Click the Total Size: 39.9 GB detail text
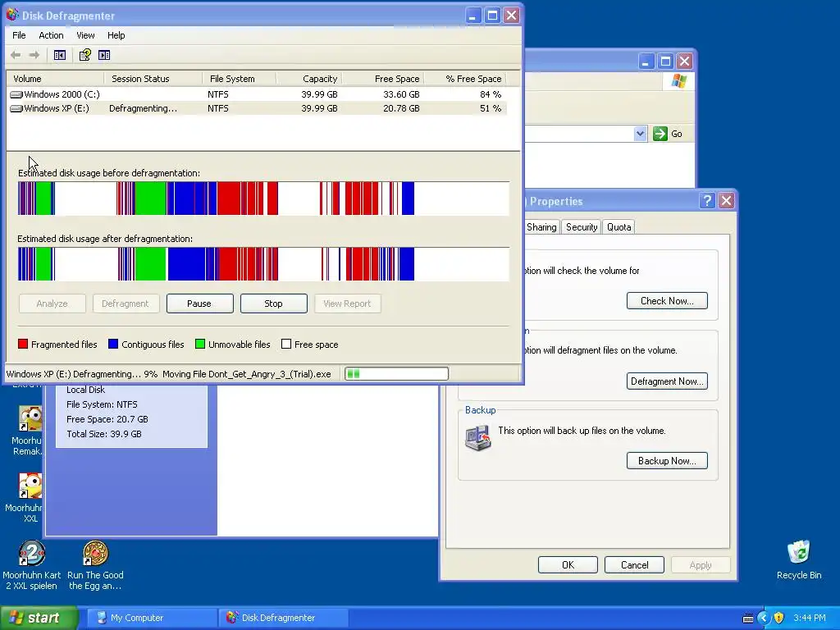840x630 pixels. [x=104, y=434]
